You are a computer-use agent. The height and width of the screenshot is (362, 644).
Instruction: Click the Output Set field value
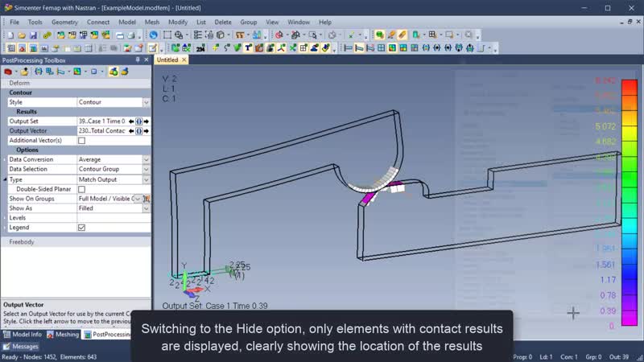tap(102, 121)
